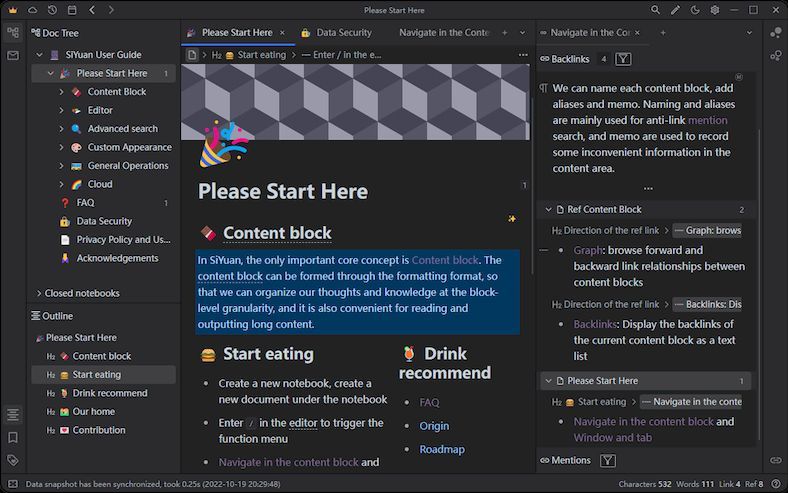
Task: Jump to Contribution heading in outline
Action: tap(104, 430)
